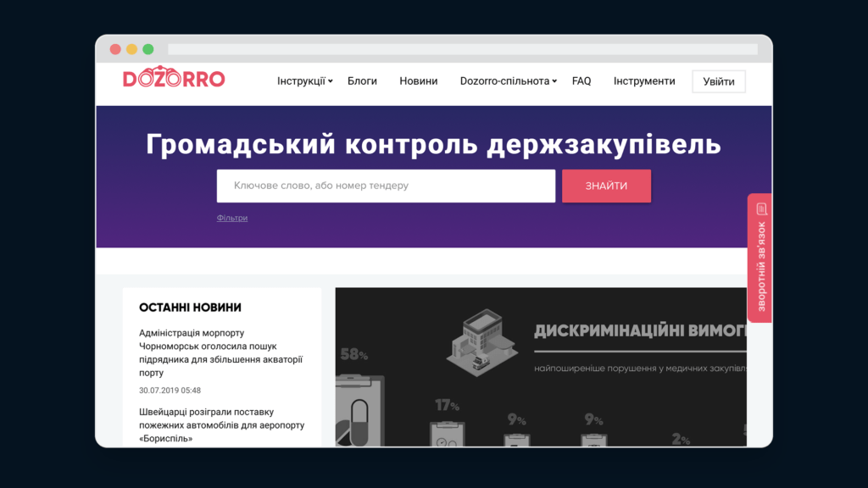This screenshot has height=488, width=868.
Task: Click the yellow browser window dot
Action: pyautogui.click(x=131, y=49)
